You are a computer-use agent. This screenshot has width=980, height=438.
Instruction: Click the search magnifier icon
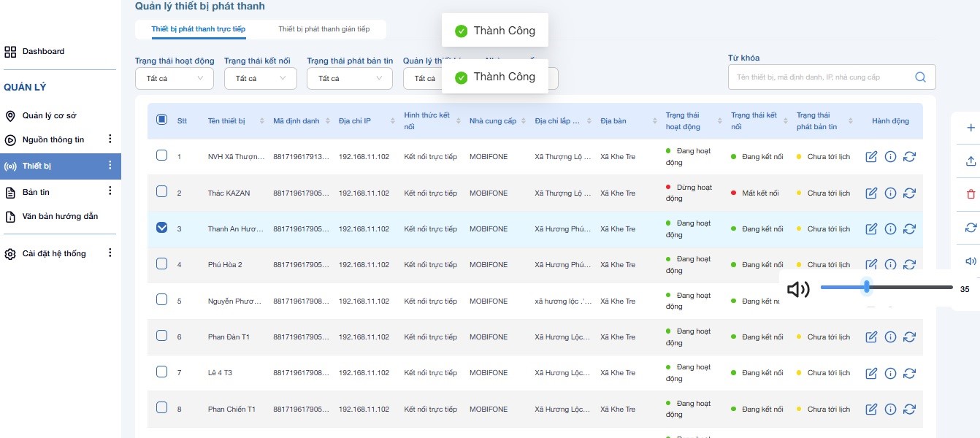(x=920, y=77)
